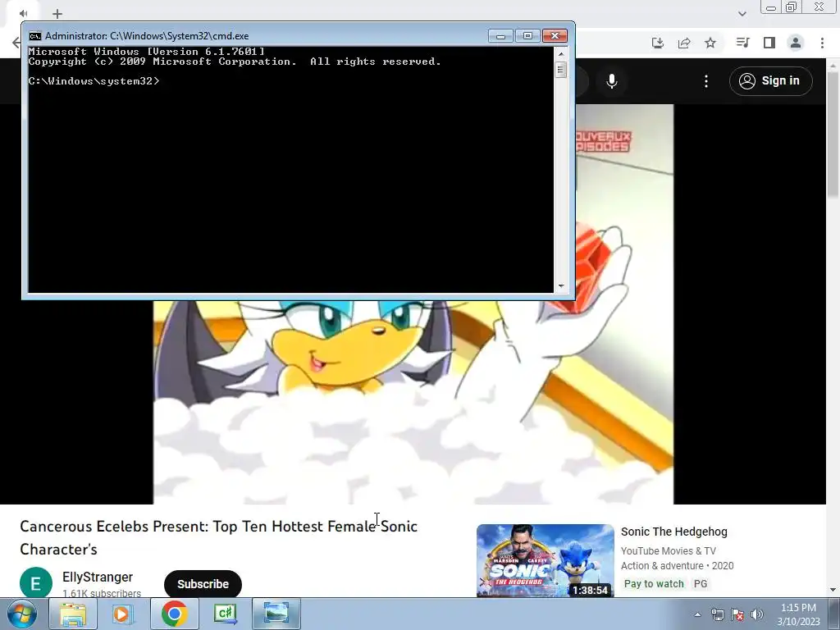Viewport: 840px width, 630px height.
Task: Subscribe to EllyStranger channel
Action: tap(203, 584)
